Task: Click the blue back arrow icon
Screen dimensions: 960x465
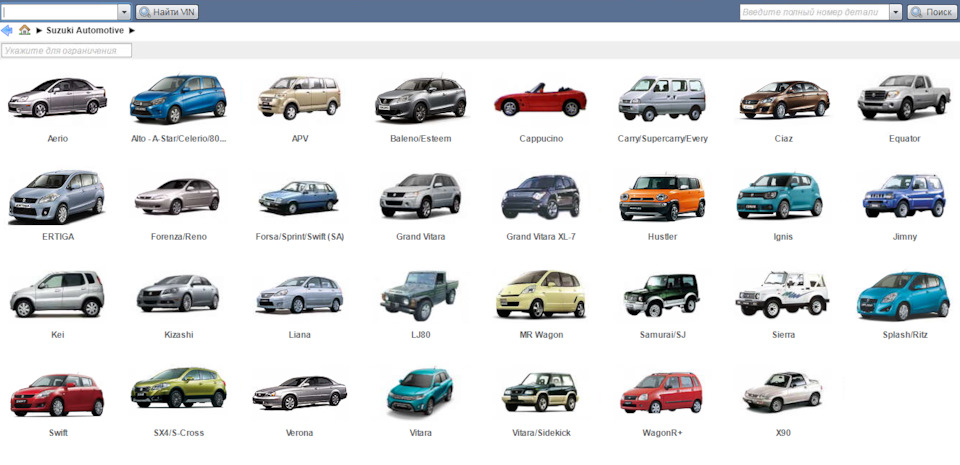Action: 7,30
